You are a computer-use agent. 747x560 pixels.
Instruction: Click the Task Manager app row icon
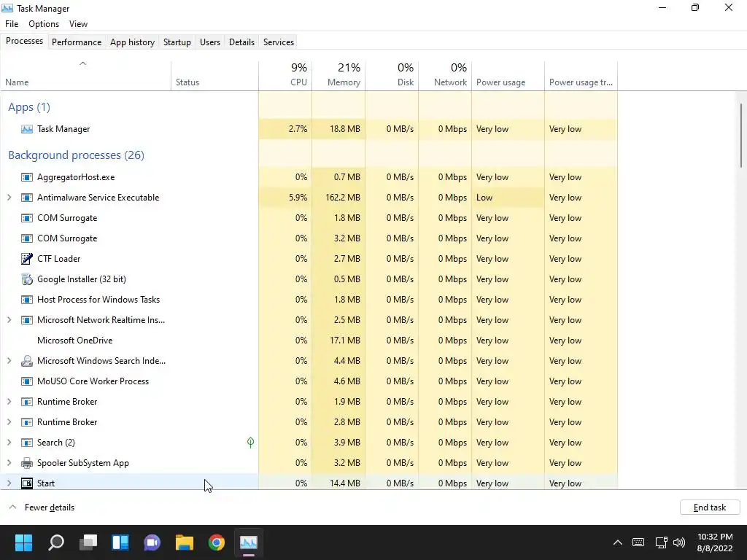pyautogui.click(x=27, y=129)
